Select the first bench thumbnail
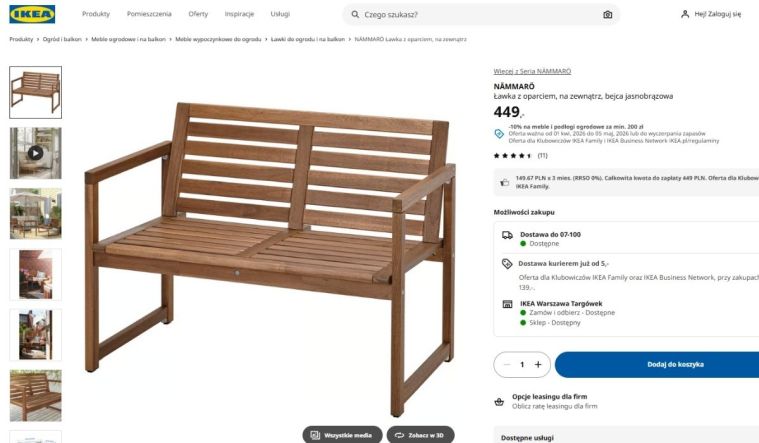 pos(35,92)
